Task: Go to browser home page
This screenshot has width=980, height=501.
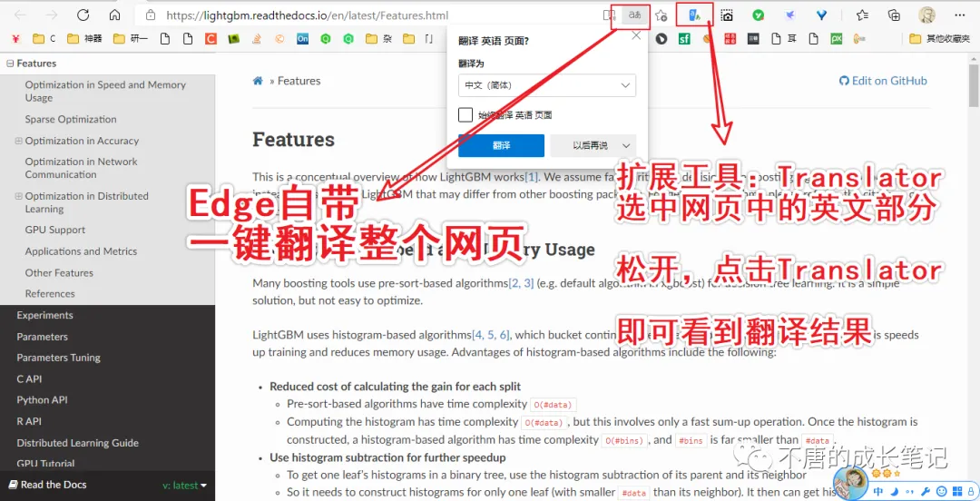Action: 114,15
